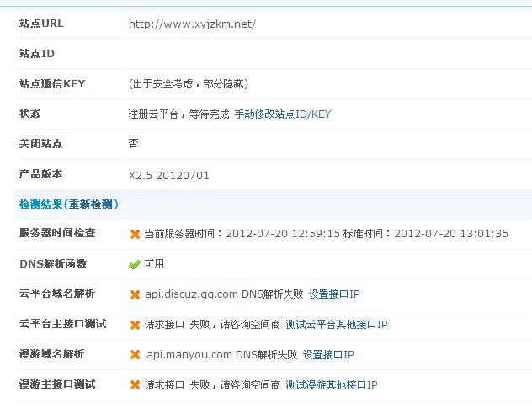Click the 云平台主接口测试 label
The image size is (532, 408).
[x=62, y=324]
